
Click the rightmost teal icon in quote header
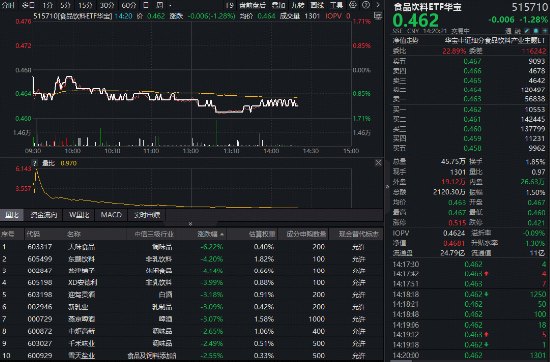pos(544,31)
